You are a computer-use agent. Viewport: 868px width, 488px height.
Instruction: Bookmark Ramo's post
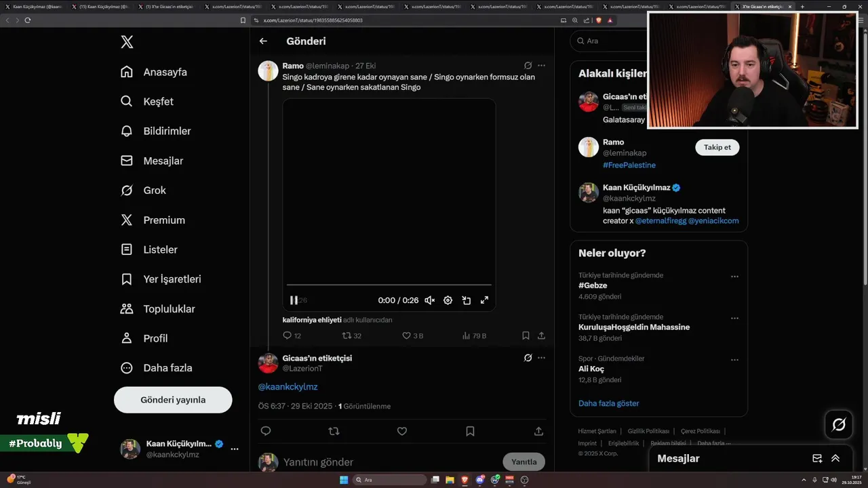pos(526,335)
